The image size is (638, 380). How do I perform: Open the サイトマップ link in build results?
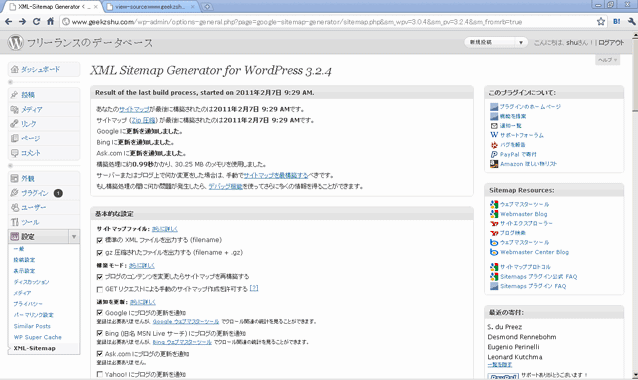[134, 109]
